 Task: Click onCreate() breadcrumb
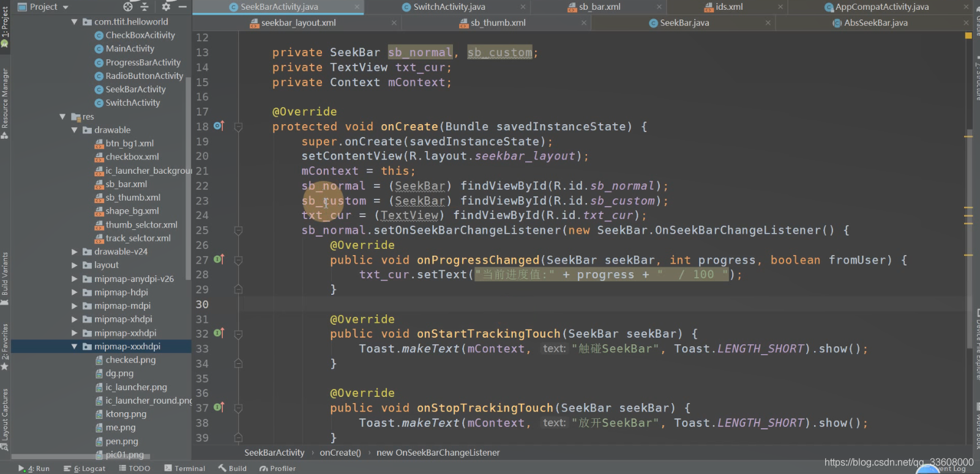pos(340,453)
